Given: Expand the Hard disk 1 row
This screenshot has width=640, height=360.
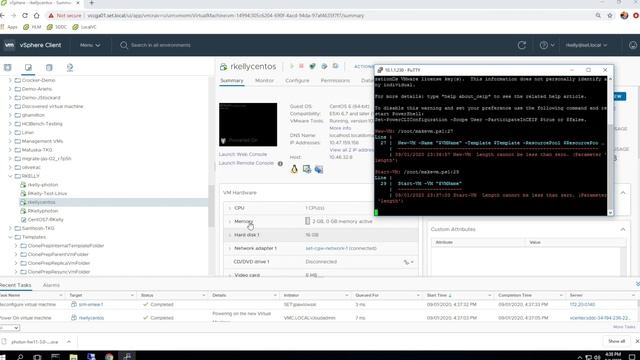Looking at the screenshot, I should tap(229, 235).
